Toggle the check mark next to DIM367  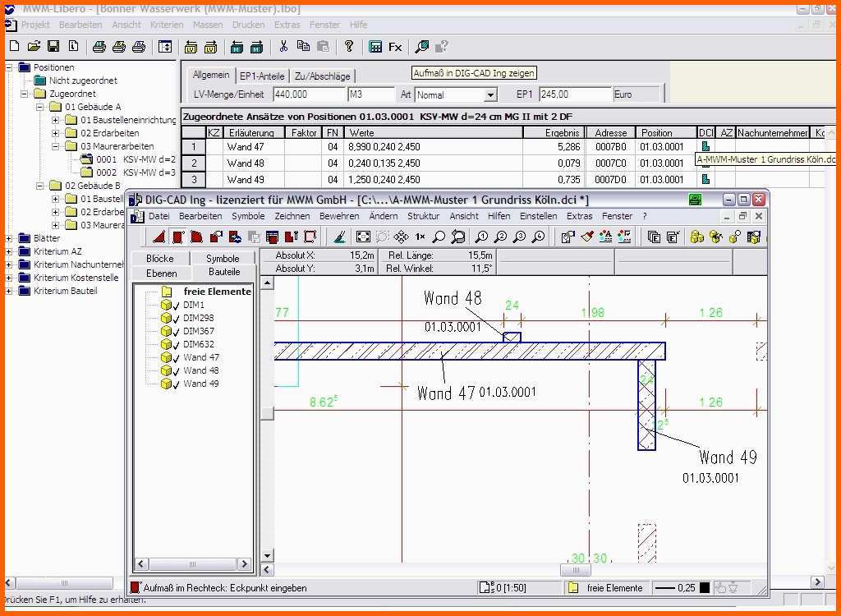point(177,332)
